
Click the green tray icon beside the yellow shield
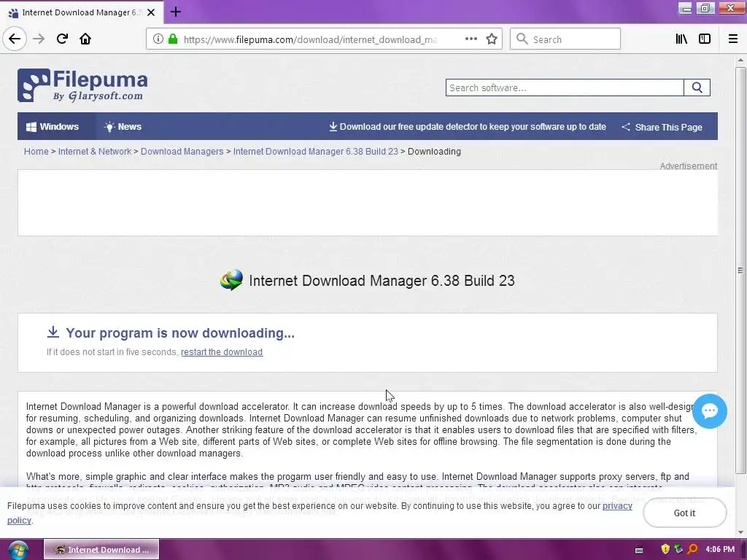click(x=678, y=550)
